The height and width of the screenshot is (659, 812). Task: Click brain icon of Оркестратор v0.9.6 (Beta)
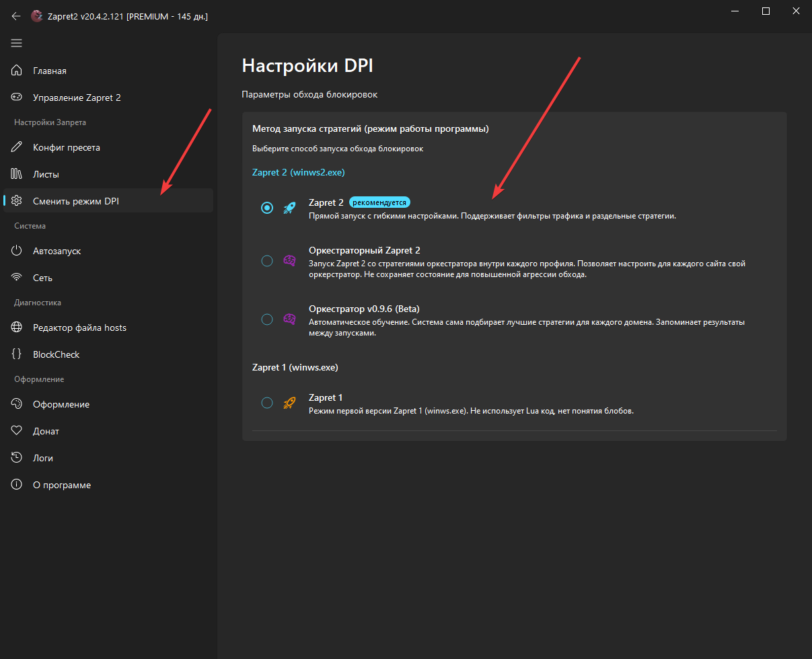290,319
